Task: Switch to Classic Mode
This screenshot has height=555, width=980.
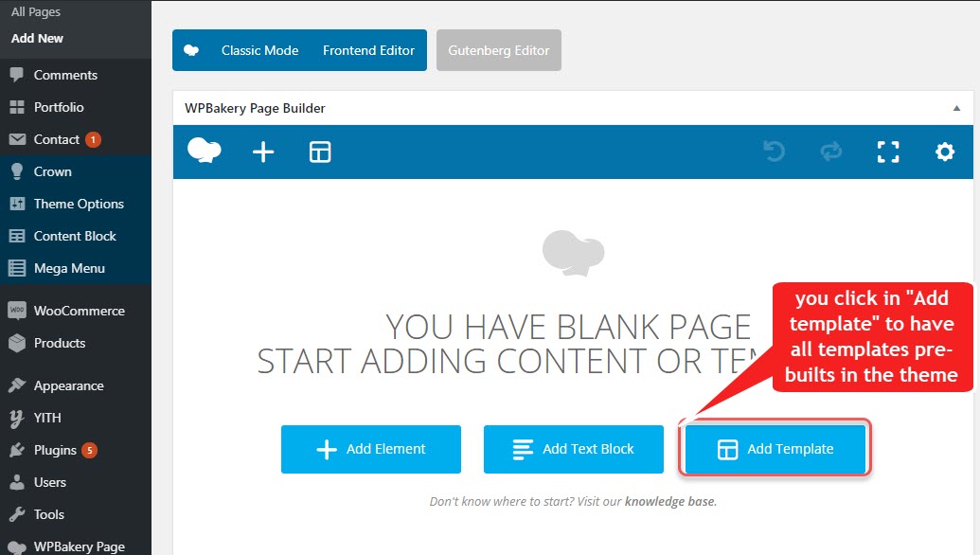Action: (x=259, y=50)
